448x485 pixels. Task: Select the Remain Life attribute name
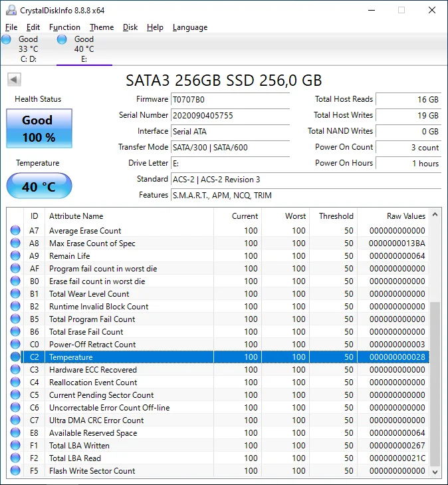[70, 255]
